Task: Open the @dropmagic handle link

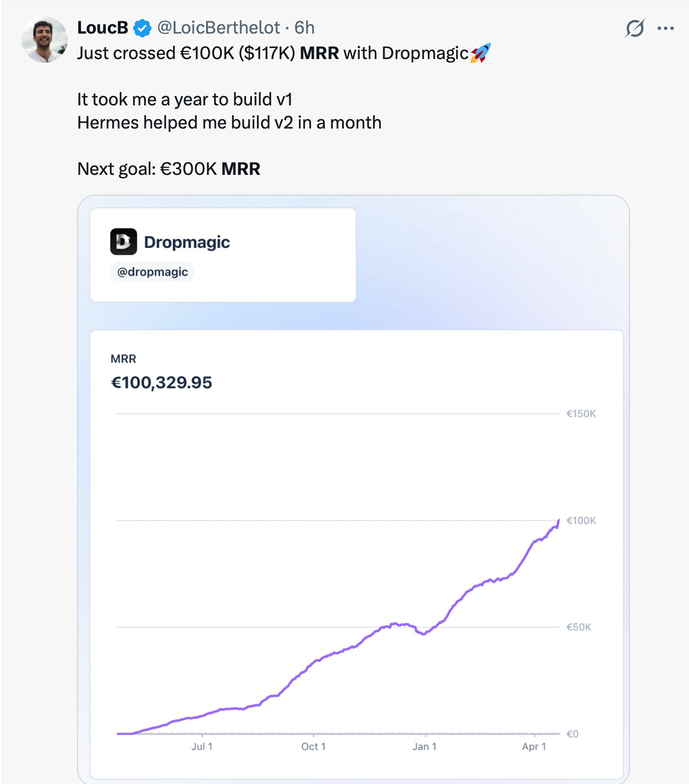Action: (152, 272)
